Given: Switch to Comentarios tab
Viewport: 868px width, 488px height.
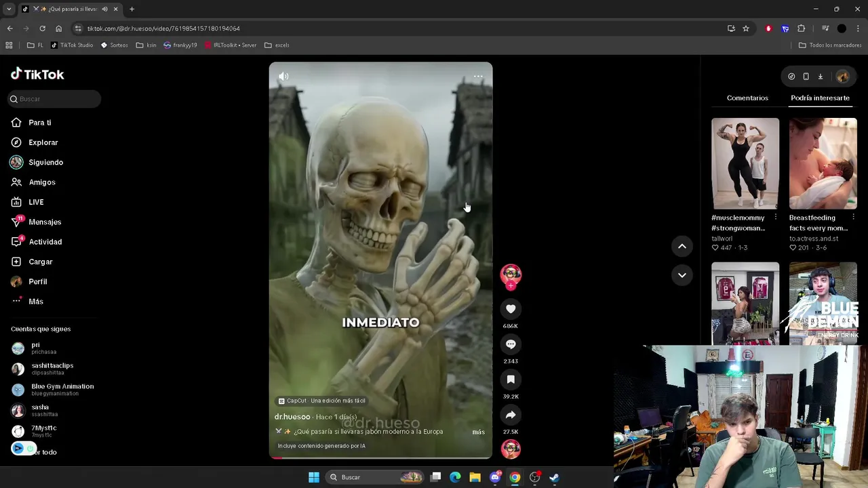Looking at the screenshot, I should (747, 98).
